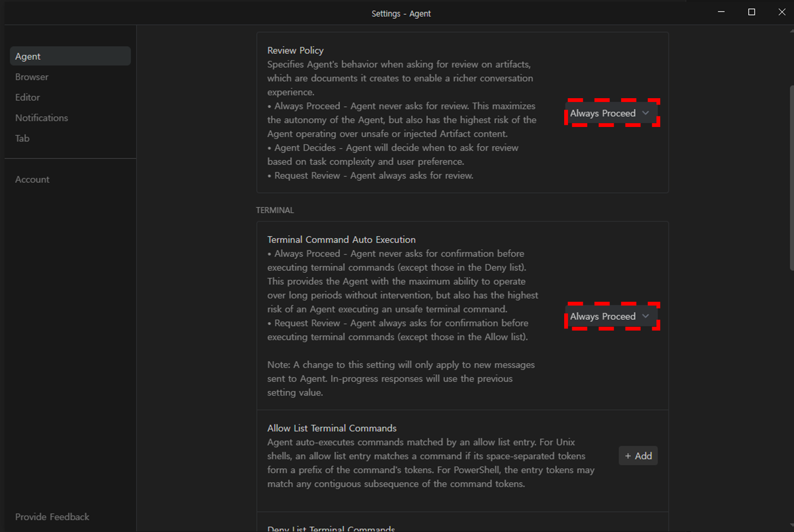
Task: Click the Provide Feedback link
Action: point(52,517)
